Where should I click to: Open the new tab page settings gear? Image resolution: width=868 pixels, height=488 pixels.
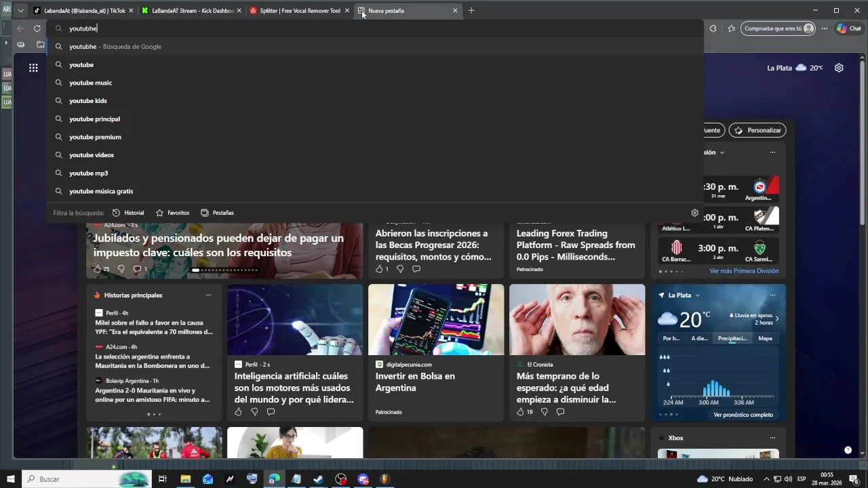pos(839,68)
